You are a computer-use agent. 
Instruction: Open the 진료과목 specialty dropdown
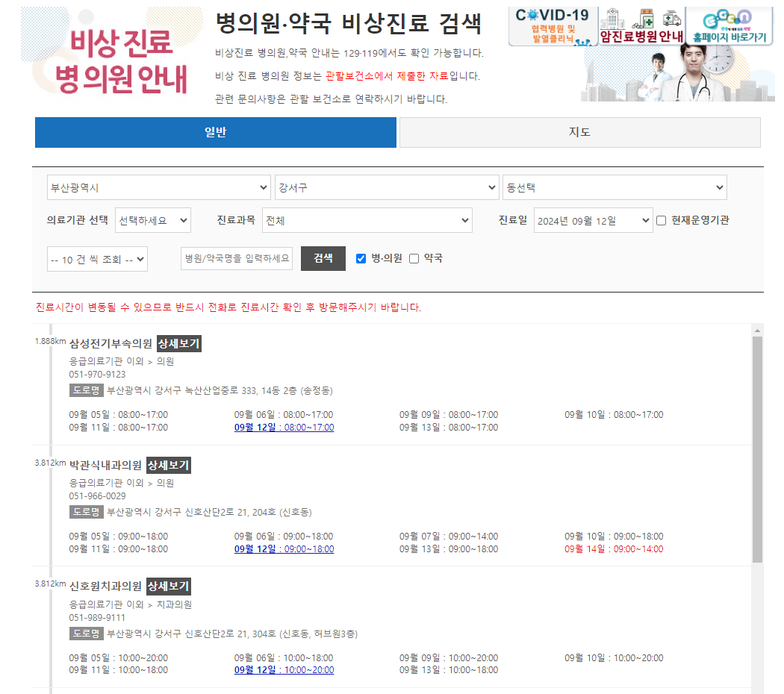[367, 220]
